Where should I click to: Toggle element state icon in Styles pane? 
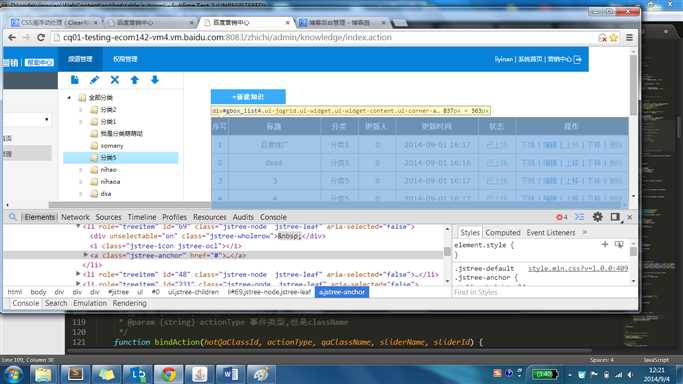(619, 245)
